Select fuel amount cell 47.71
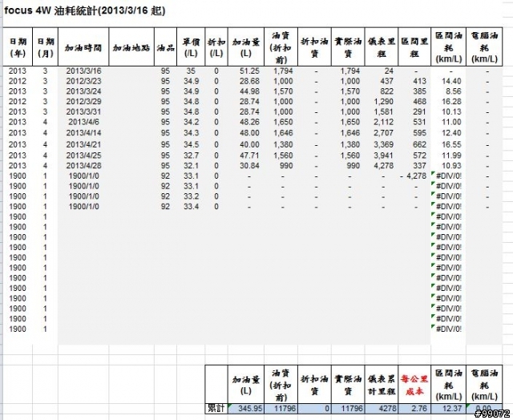This screenshot has height=420, width=513. pos(249,155)
